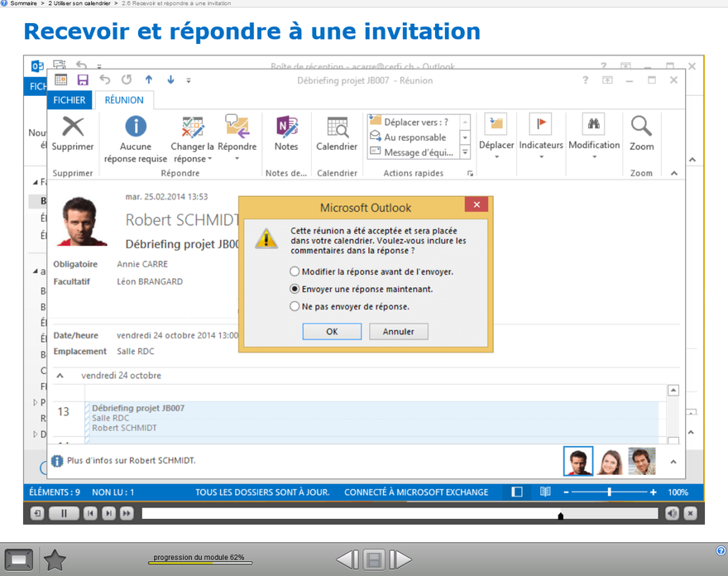
Task: Click the Aucune réponse requise info icon
Action: pos(136,127)
